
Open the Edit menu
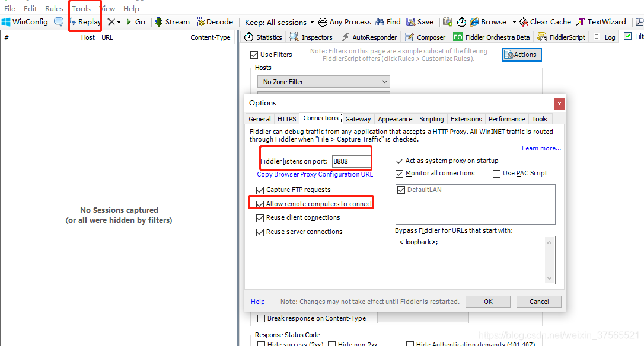30,9
